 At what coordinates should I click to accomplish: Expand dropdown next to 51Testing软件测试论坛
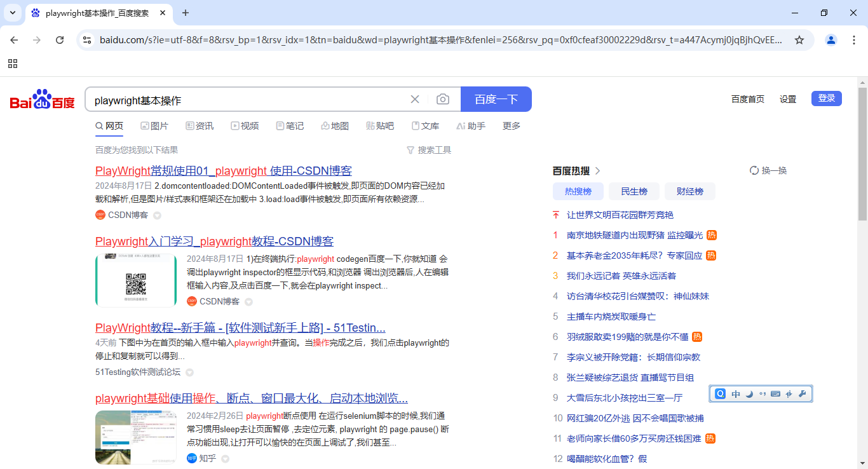189,372
